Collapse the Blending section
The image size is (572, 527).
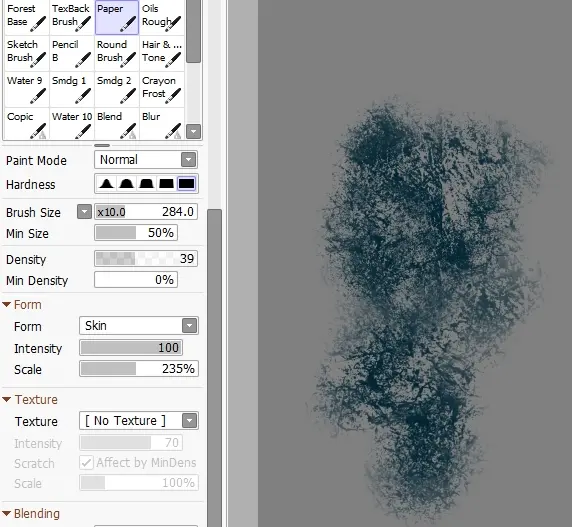(7, 514)
